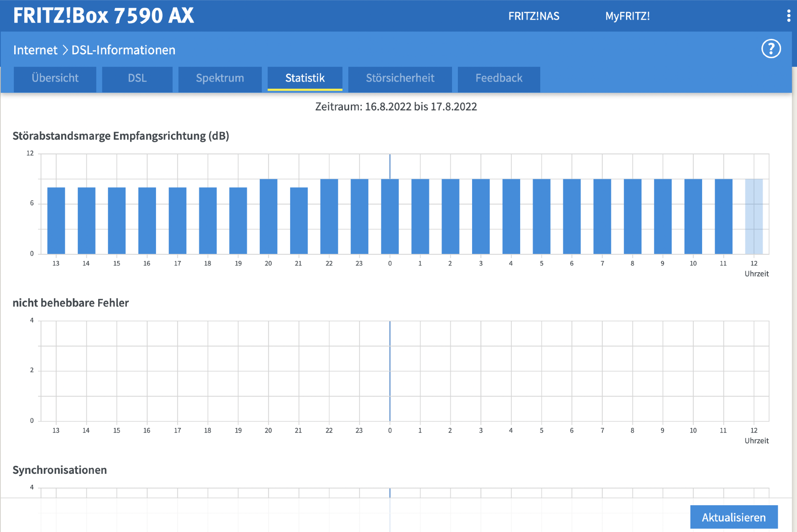Click the Synchronisationen heading
Image resolution: width=797 pixels, height=532 pixels.
pos(60,470)
